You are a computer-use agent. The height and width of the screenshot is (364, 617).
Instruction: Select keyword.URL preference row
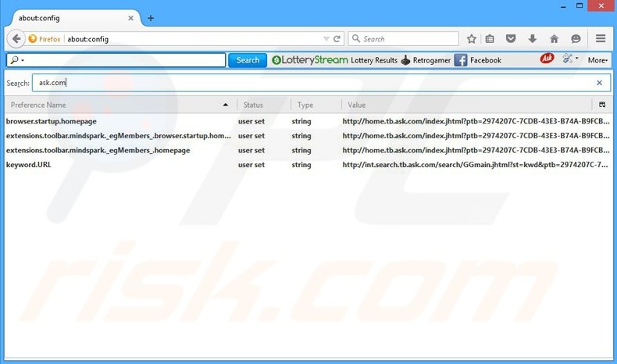pyautogui.click(x=308, y=165)
